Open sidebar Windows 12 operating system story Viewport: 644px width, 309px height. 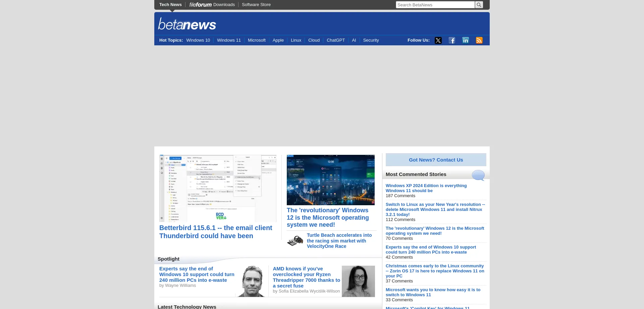(435, 231)
